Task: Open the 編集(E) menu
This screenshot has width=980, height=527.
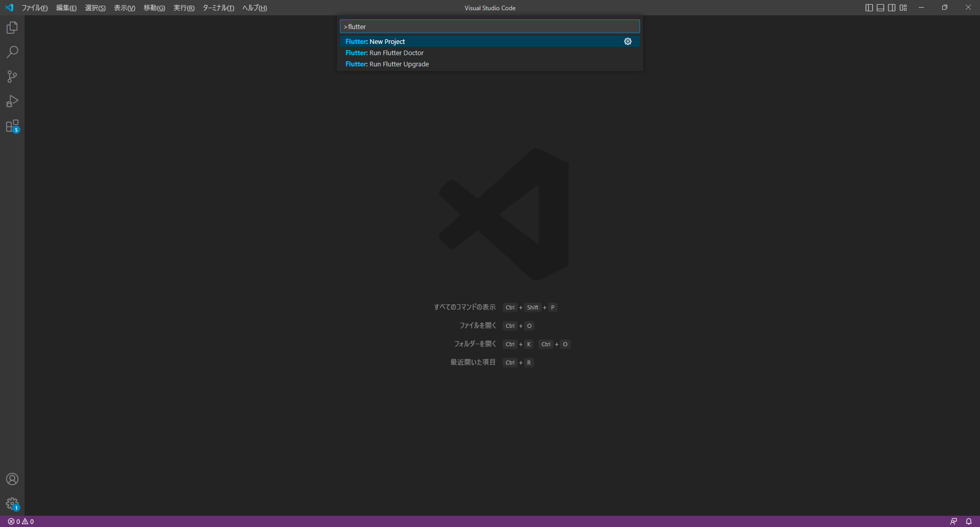Action: pos(66,8)
